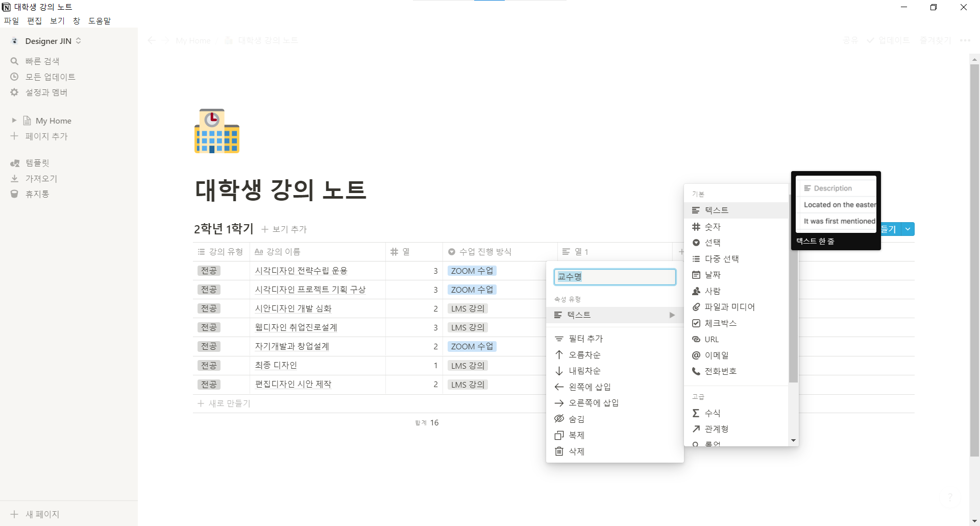The height and width of the screenshot is (526, 980).
Task: Open the 보기 menu
Action: [58, 21]
